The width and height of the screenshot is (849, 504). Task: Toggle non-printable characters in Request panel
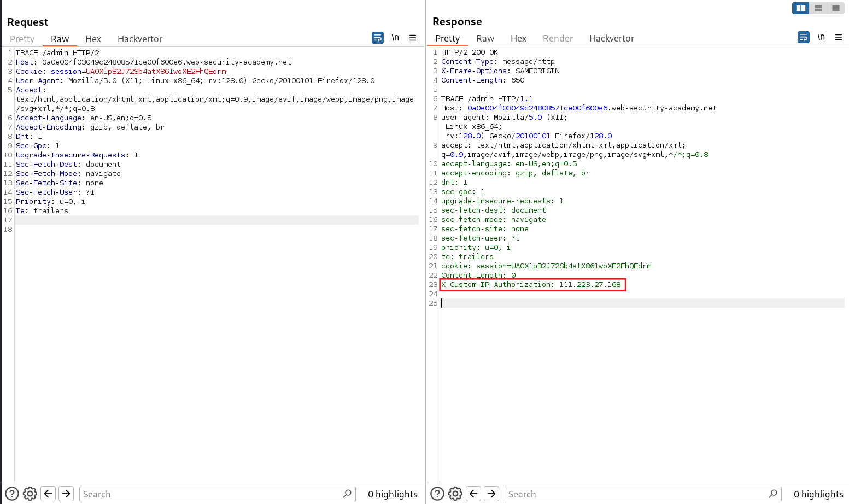pyautogui.click(x=395, y=38)
